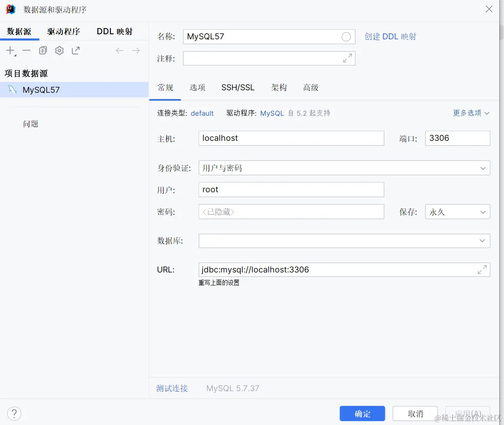
Task: Click the make global export arrow icon
Action: 76,51
